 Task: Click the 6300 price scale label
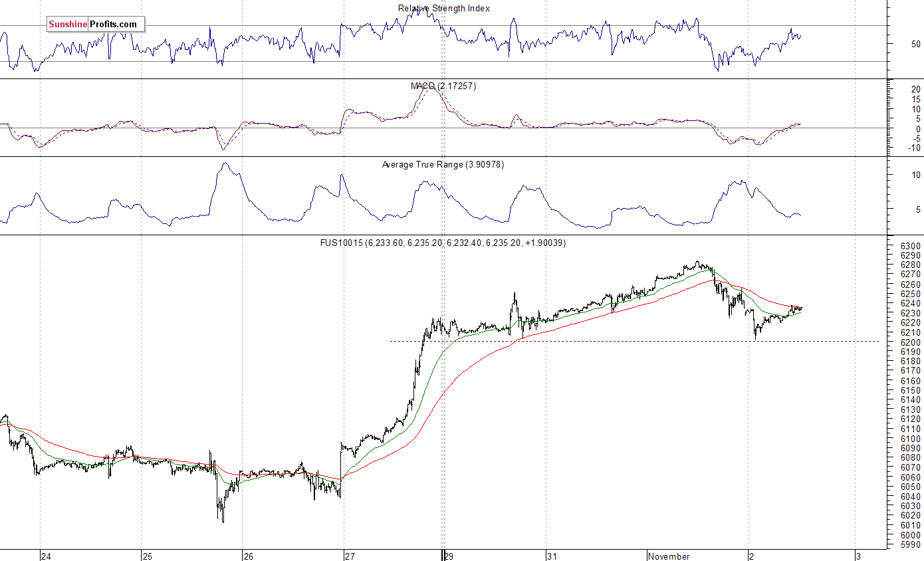[910, 245]
